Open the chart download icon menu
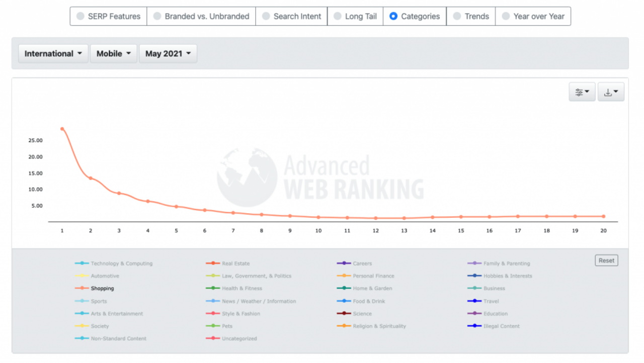The width and height of the screenshot is (644, 363). [611, 92]
